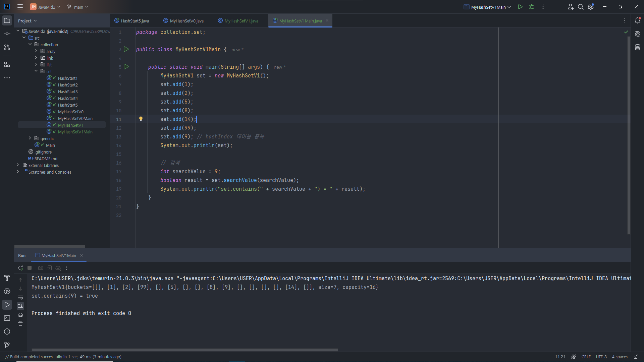The image size is (644, 362).
Task: Expand the link package
Action: 36,58
